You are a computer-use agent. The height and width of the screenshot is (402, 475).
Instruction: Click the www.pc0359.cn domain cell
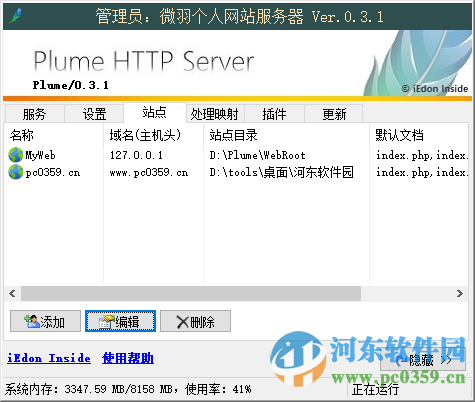[149, 172]
